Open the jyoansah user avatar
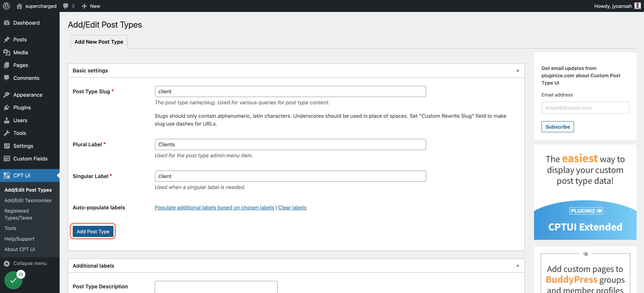 click(638, 6)
